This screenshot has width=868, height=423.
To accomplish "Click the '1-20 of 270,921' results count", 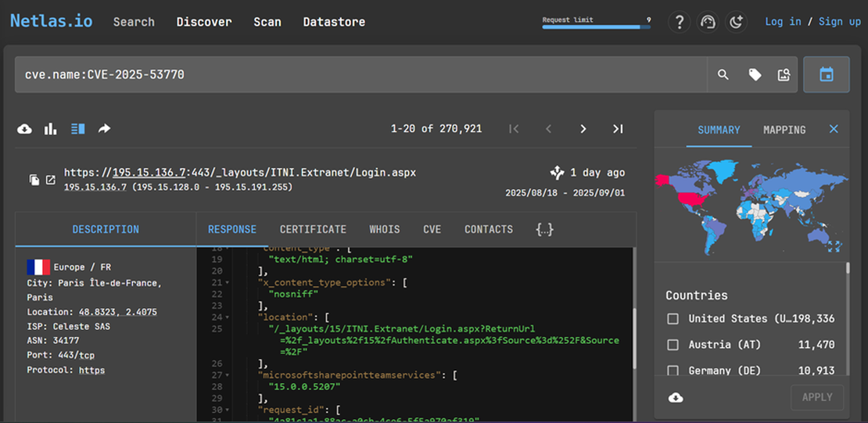I will coord(436,129).
